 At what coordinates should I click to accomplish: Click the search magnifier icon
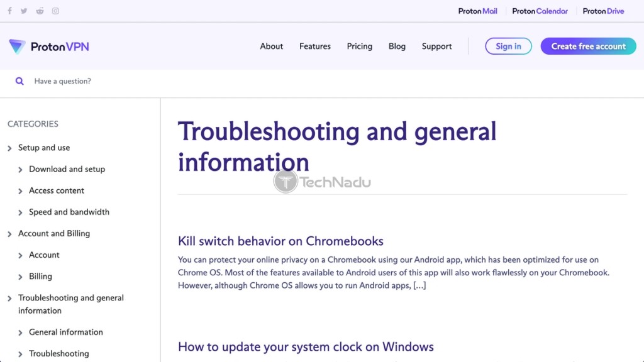pyautogui.click(x=19, y=81)
